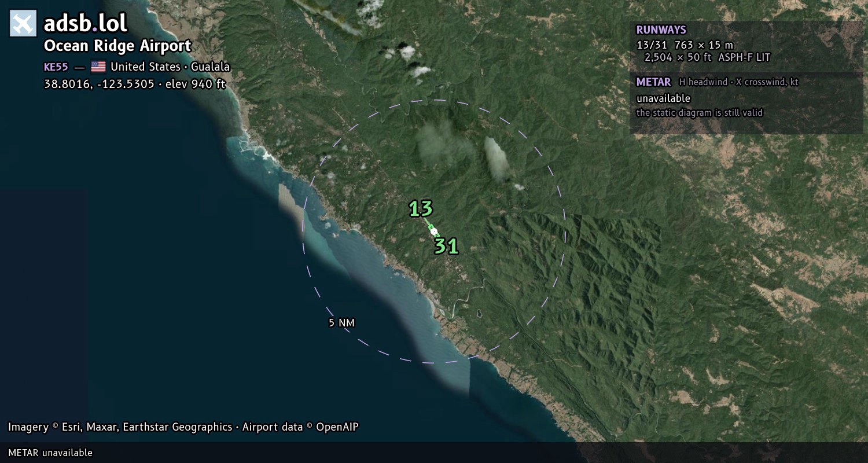Select the 13/31 763 × 15 m runway entry
Screen dimensions: 868x463
click(685, 45)
